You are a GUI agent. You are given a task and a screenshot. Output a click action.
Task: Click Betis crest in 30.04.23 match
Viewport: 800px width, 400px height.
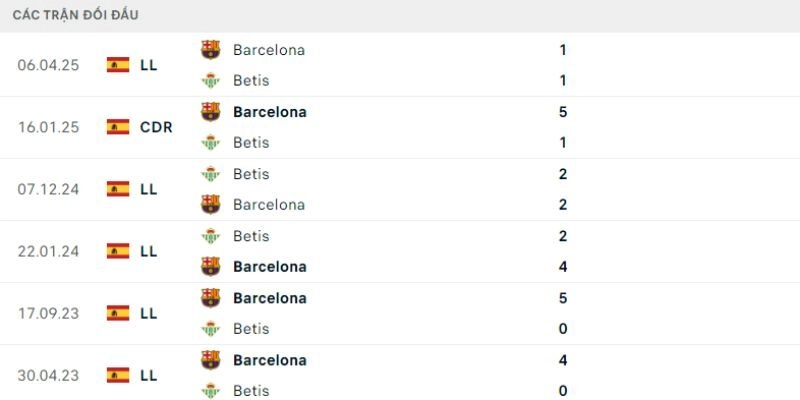(210, 391)
